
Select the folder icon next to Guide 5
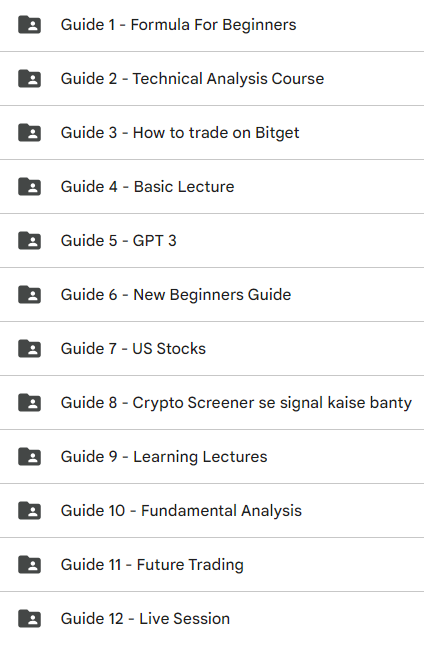(x=29, y=241)
